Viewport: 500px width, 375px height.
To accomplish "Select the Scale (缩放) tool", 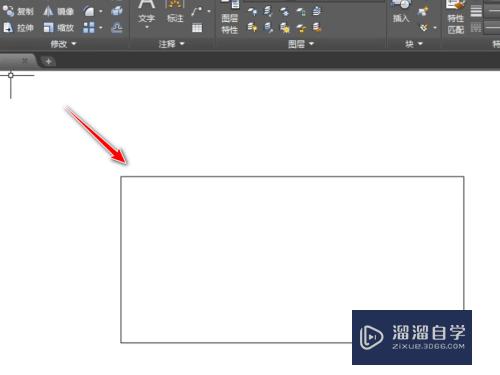I will (58, 28).
